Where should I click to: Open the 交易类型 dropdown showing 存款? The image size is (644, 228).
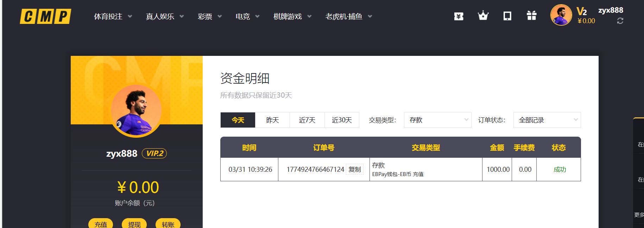point(437,120)
